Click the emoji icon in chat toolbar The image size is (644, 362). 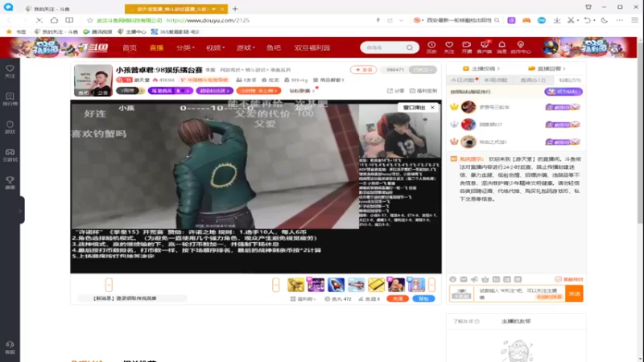pos(452,279)
